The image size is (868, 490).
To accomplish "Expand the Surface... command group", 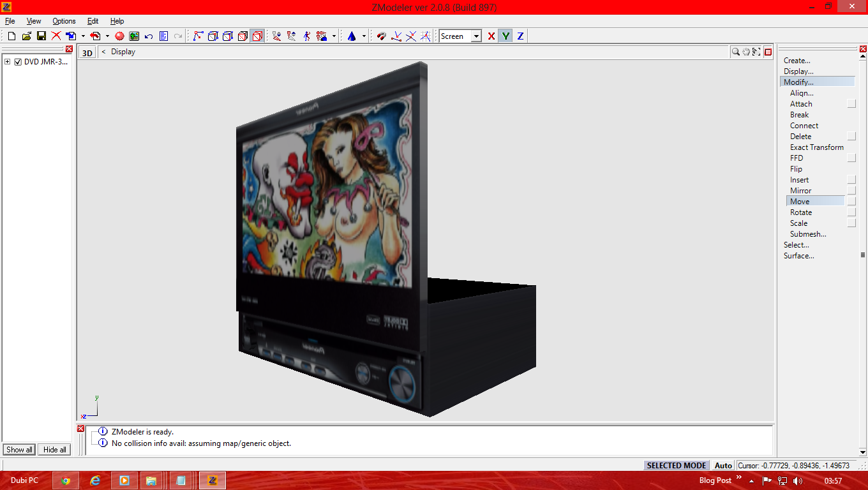I will click(799, 256).
